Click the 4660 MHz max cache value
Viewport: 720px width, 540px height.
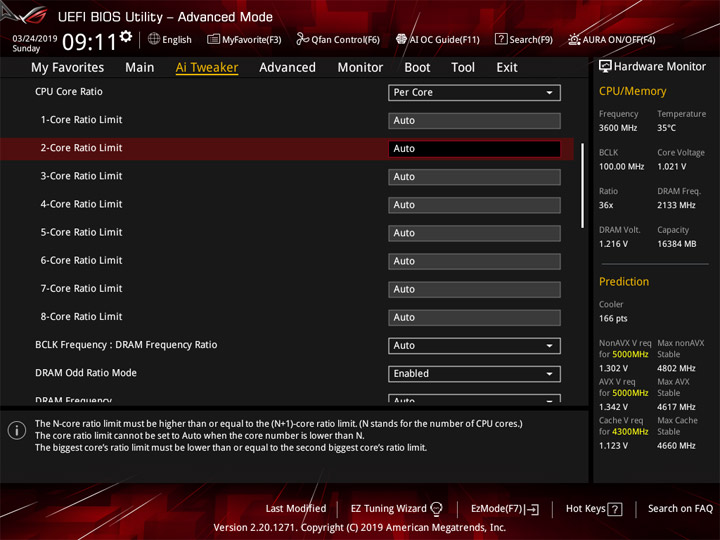pyautogui.click(x=676, y=446)
